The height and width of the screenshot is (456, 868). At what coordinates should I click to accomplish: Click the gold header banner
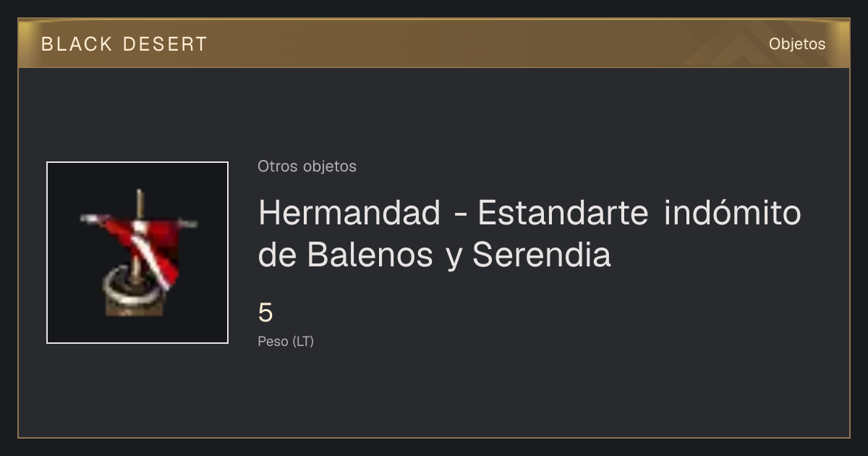click(434, 43)
